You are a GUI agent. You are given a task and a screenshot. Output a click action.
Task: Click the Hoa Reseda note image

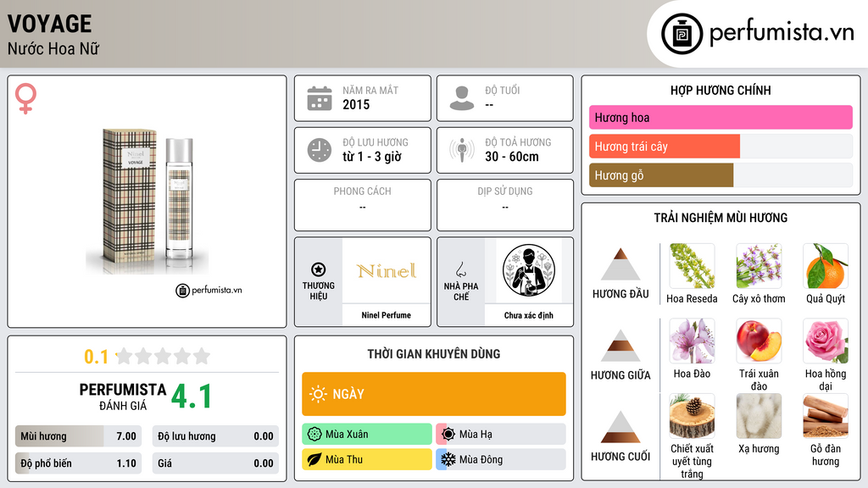pos(692,266)
